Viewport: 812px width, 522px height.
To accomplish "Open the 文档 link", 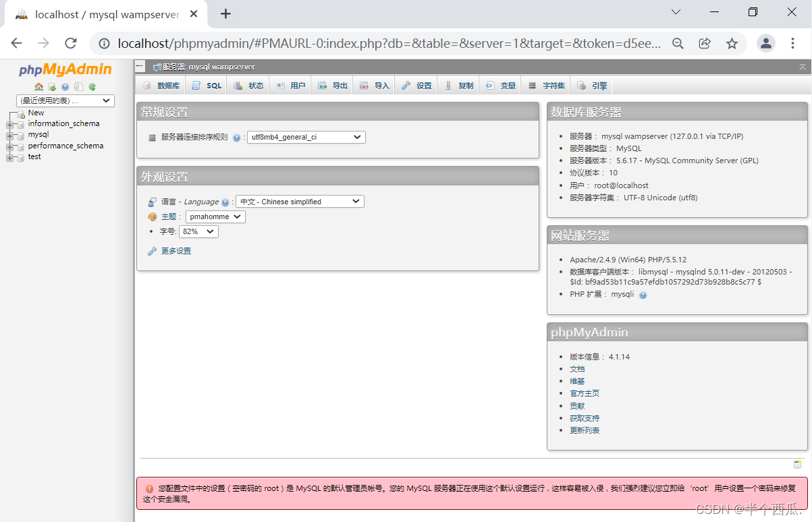I will [577, 369].
